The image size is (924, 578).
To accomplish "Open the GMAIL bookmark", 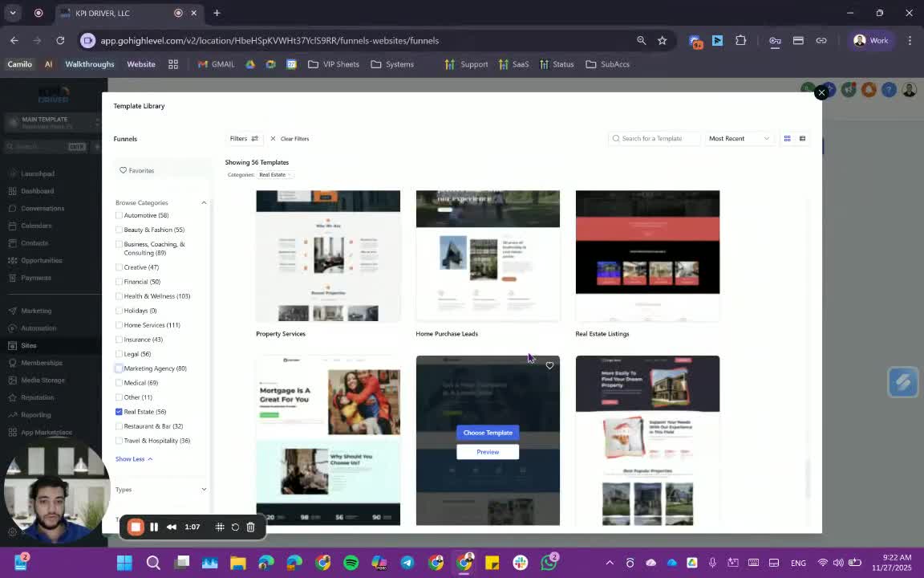I will tap(217, 64).
